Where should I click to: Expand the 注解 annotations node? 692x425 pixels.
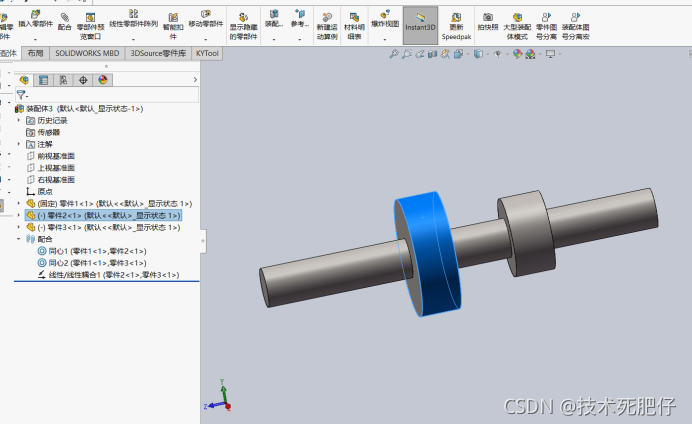pos(19,144)
